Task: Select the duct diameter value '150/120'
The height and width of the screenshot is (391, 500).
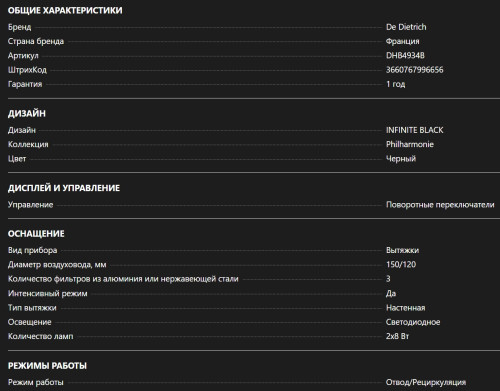Action: [x=401, y=265]
